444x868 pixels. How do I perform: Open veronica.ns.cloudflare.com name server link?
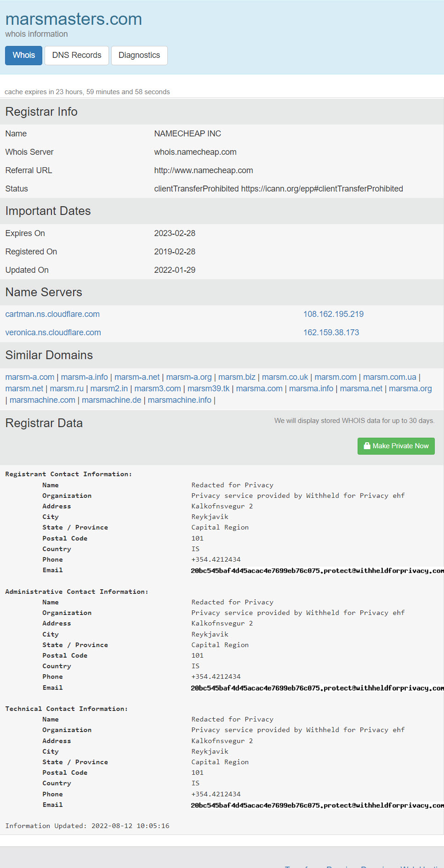pos(53,333)
